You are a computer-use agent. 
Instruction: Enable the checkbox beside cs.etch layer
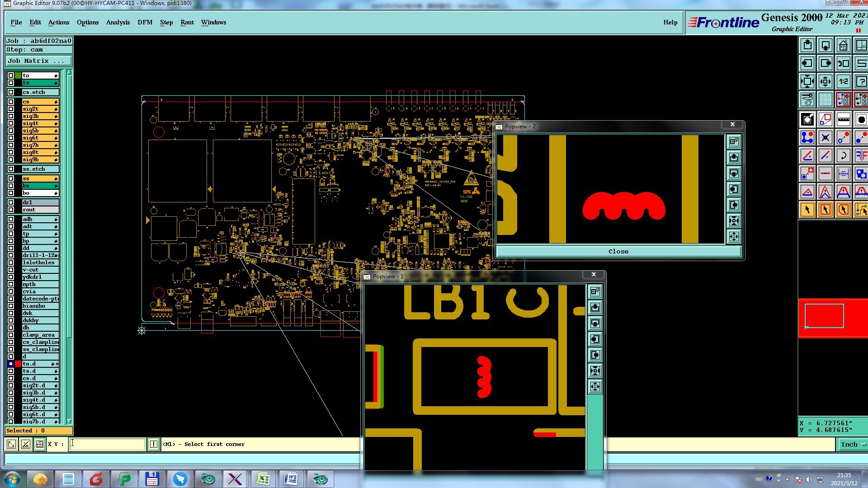point(11,92)
